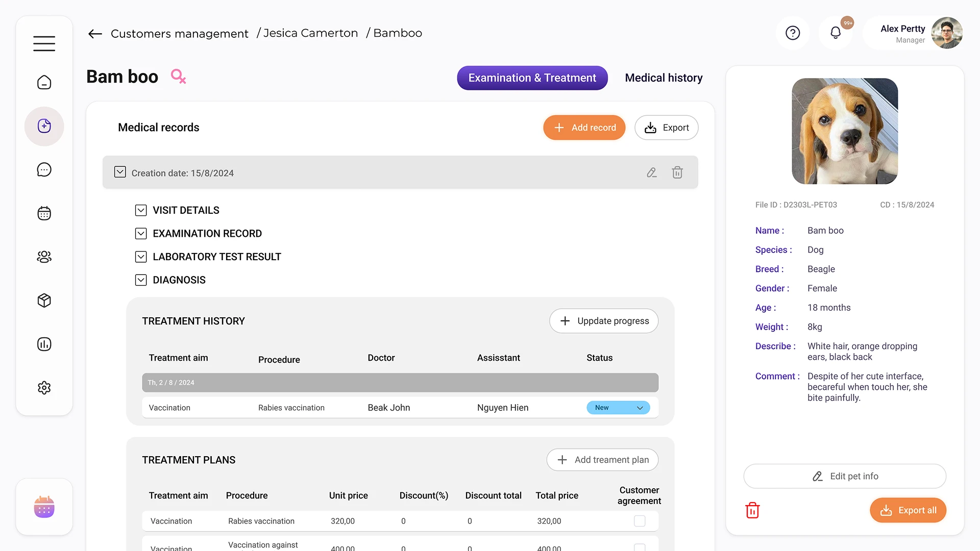Expand the VISIT DETAILS section
Screen dimensions: 980x551
(x=141, y=210)
